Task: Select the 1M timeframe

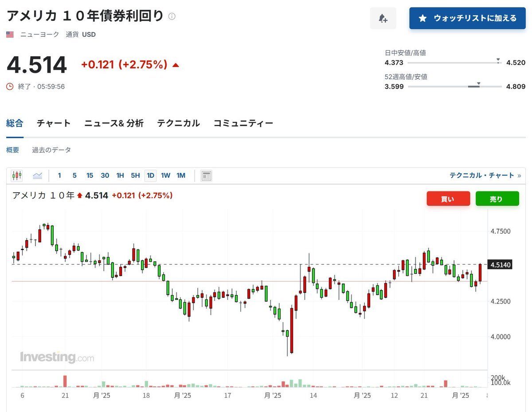Action: point(181,175)
